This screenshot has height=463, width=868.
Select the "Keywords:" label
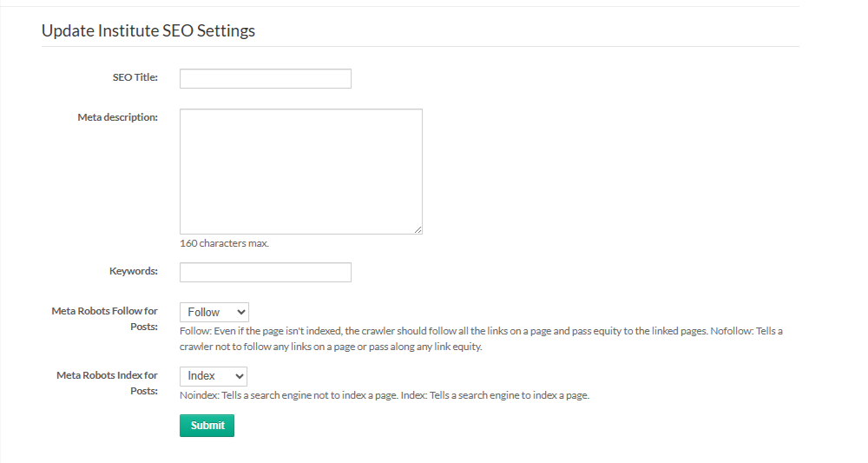click(x=133, y=271)
